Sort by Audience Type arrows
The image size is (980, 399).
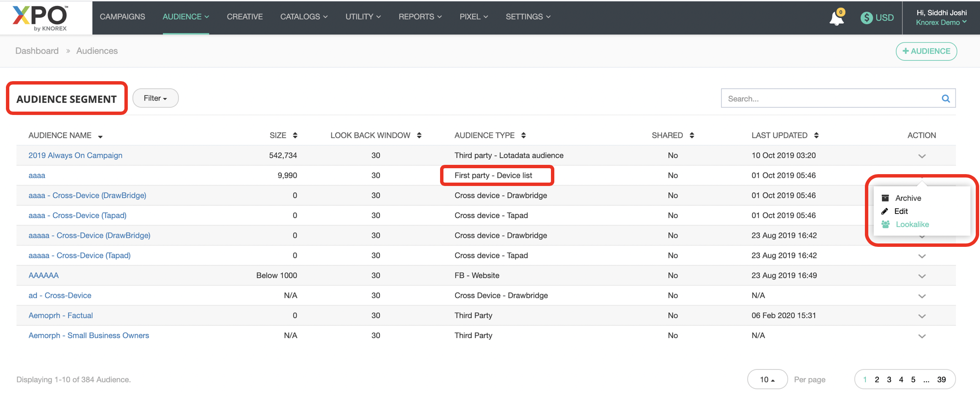click(523, 135)
